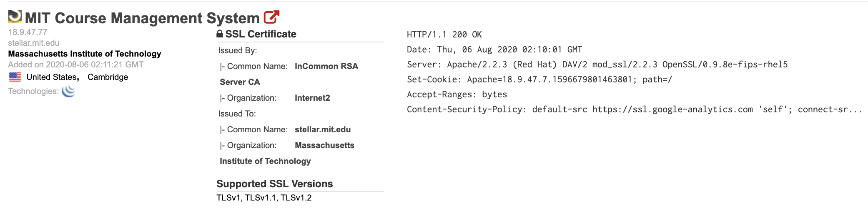The height and width of the screenshot is (213, 868).
Task: Click the SSL Certificate padlock icon
Action: 220,34
